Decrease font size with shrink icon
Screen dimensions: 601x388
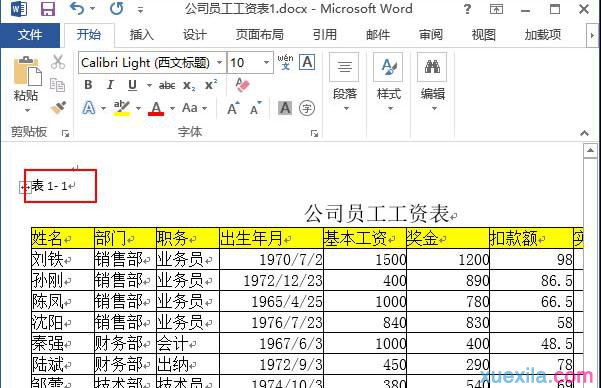(x=255, y=109)
